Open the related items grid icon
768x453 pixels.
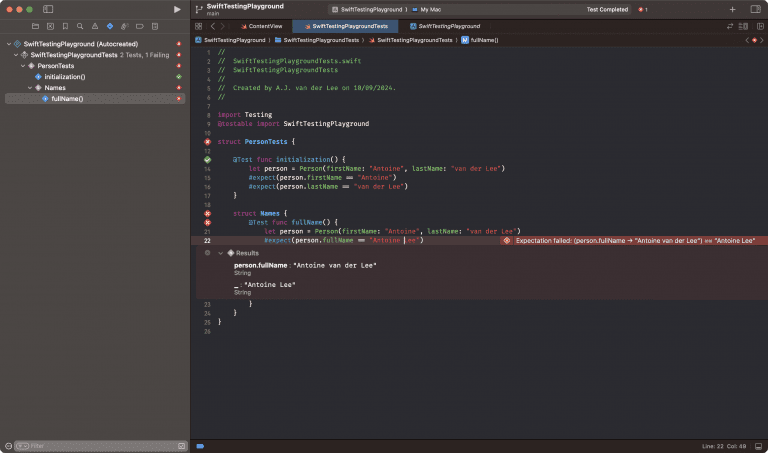[198, 26]
